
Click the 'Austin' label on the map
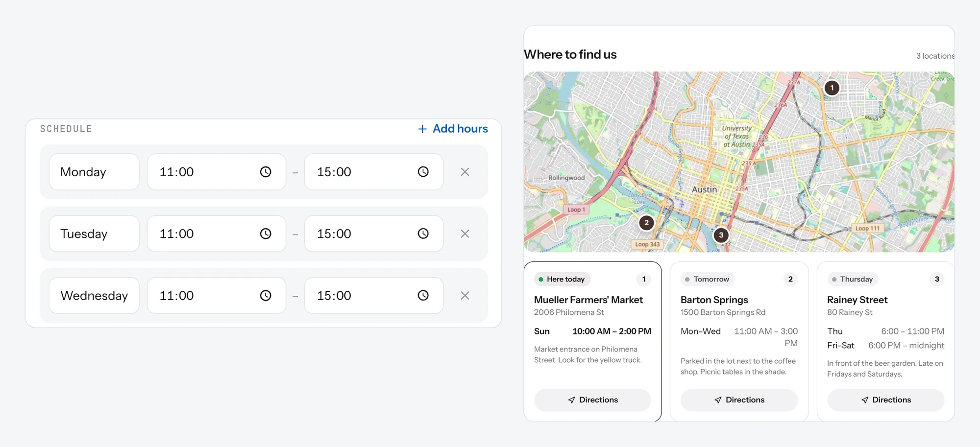click(x=704, y=189)
